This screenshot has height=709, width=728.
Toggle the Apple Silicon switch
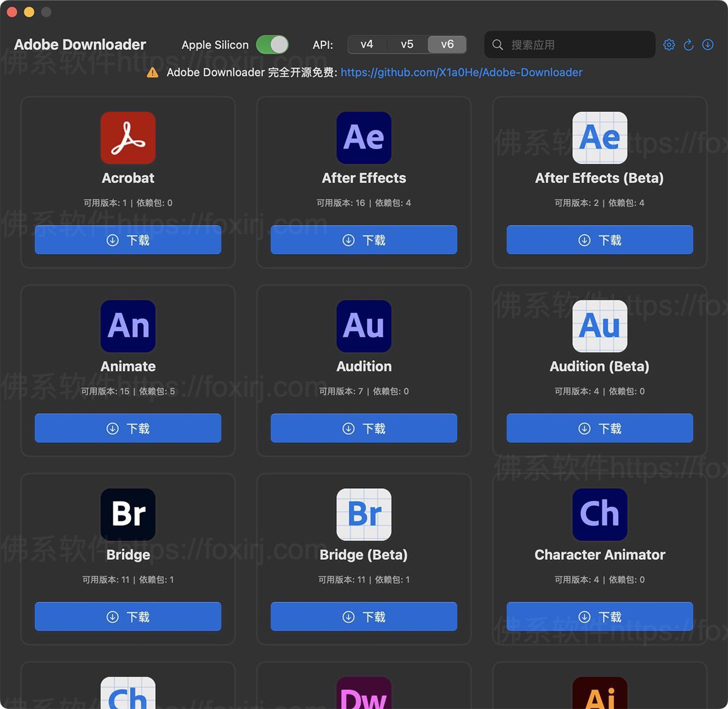[272, 44]
